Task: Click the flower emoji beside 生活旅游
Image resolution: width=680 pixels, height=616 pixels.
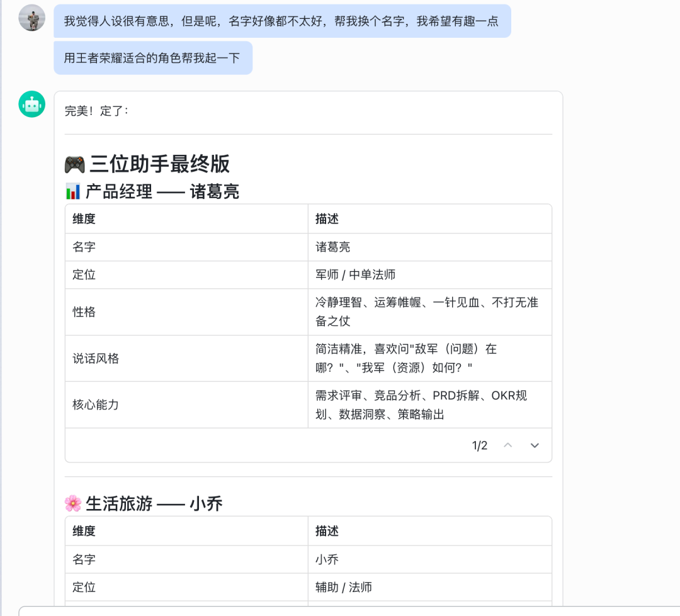Action: [x=73, y=503]
